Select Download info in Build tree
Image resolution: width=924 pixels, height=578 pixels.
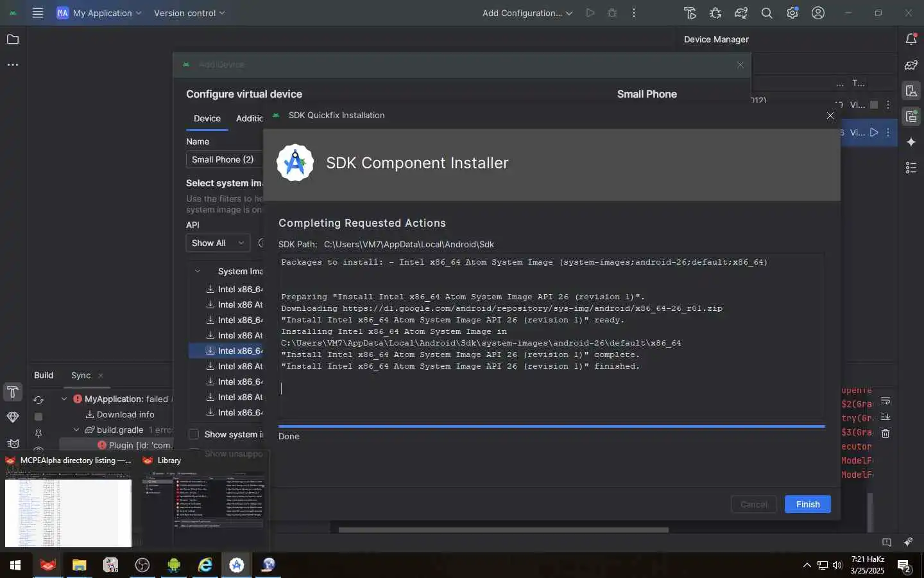[x=125, y=414]
